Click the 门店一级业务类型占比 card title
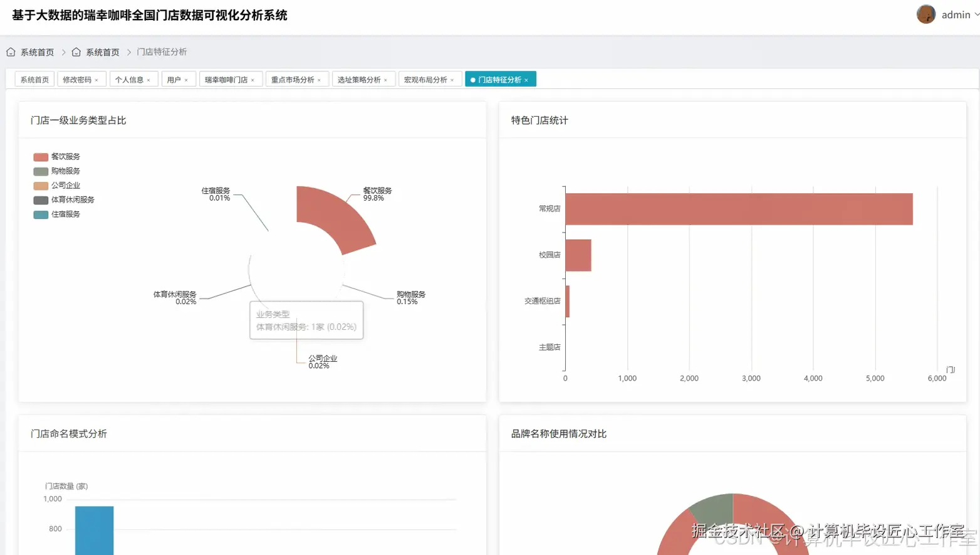This screenshot has height=555, width=980. (78, 120)
